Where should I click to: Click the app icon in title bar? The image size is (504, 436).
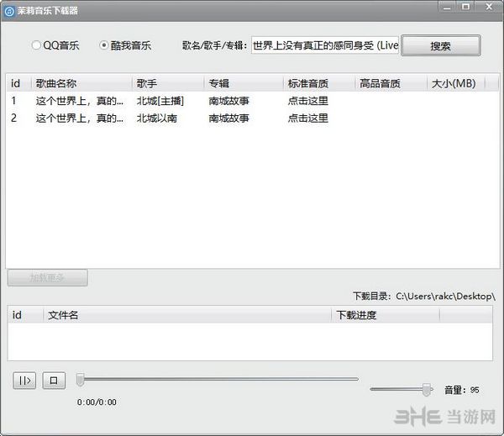point(9,12)
